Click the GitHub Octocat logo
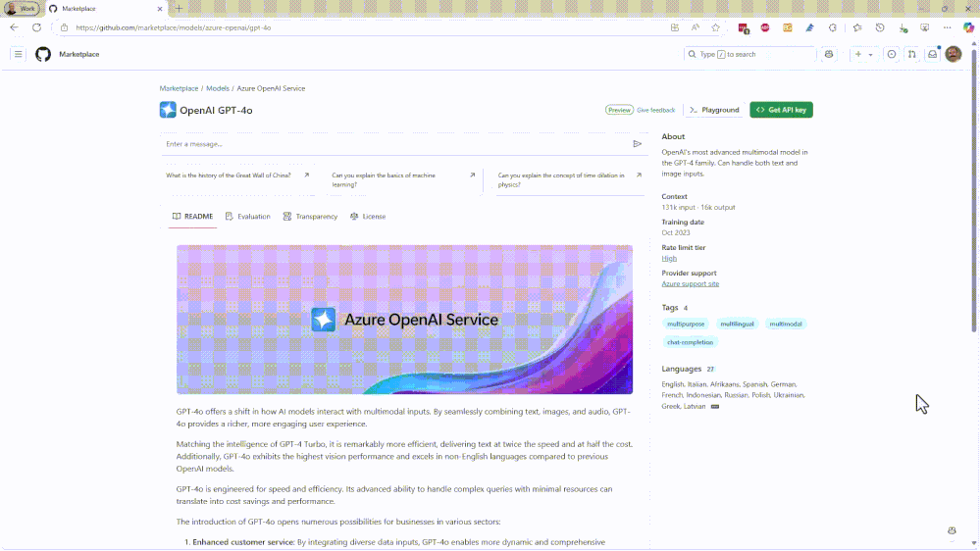Screen dimensions: 980x551 click(x=43, y=54)
